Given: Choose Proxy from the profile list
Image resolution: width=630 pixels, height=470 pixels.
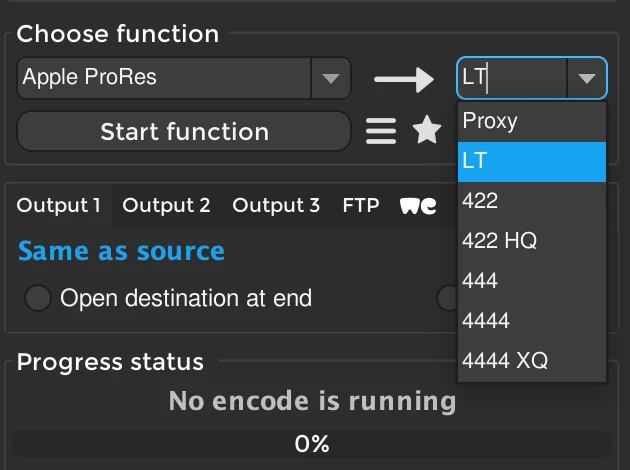Looking at the screenshot, I should coord(532,121).
